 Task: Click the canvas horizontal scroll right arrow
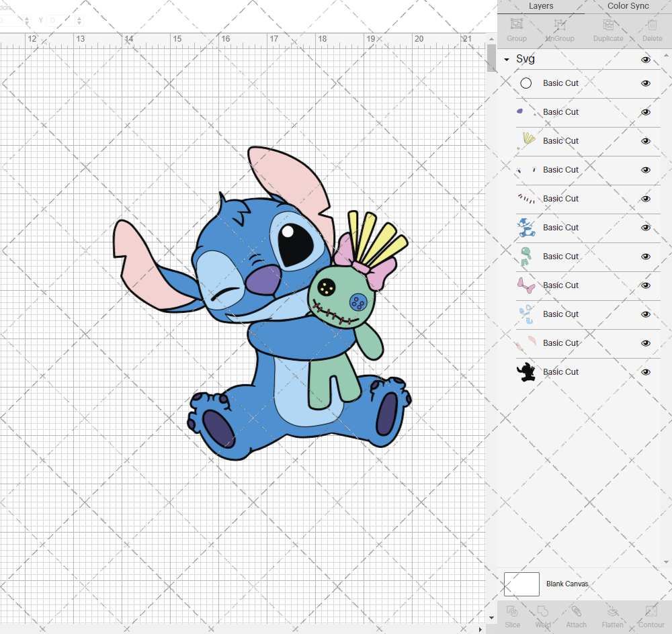point(480,629)
